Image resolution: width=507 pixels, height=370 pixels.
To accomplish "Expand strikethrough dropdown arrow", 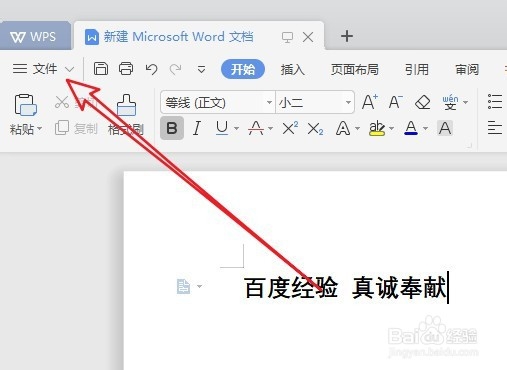I will (x=270, y=128).
